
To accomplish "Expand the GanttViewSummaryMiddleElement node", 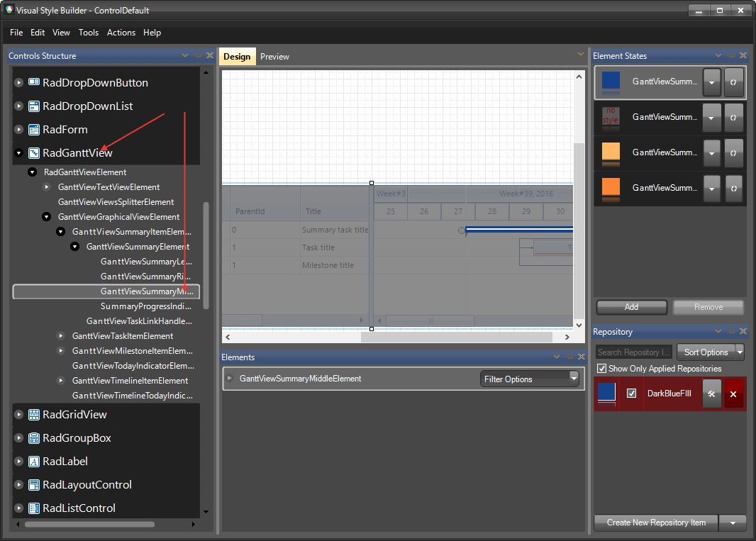I will pos(230,379).
